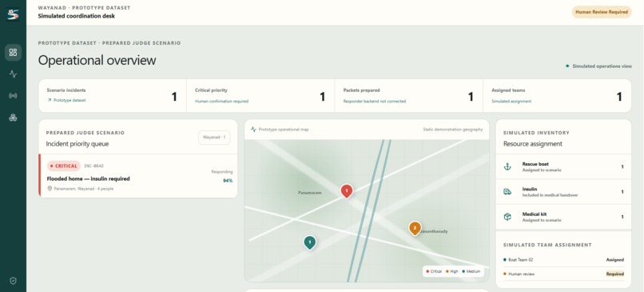
Task: Click the Critical legend dot
Action: pos(427,271)
